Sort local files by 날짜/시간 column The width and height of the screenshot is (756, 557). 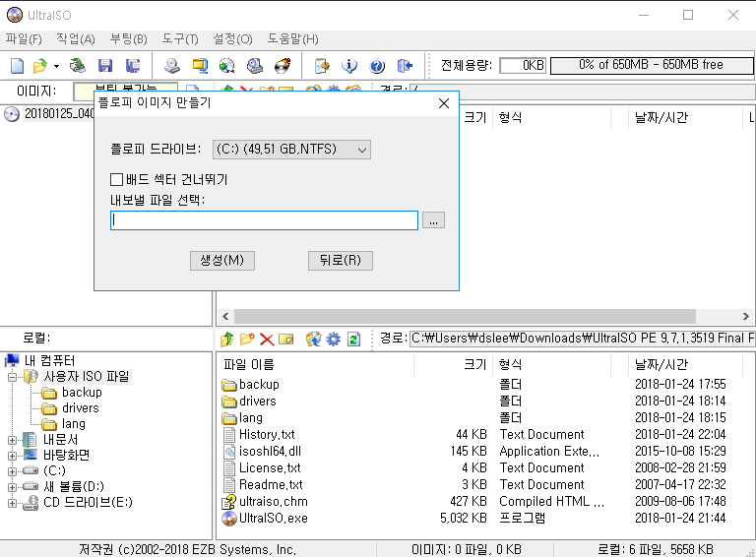coord(685,365)
